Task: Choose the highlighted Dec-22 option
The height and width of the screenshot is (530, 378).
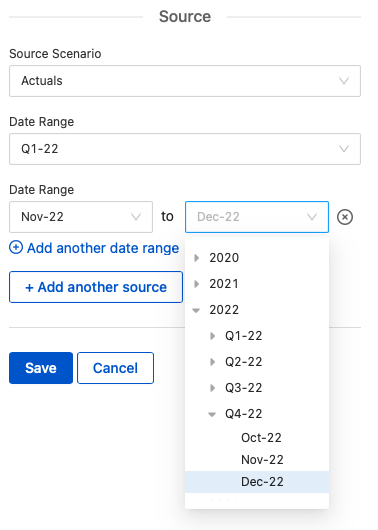Action: pos(257,482)
